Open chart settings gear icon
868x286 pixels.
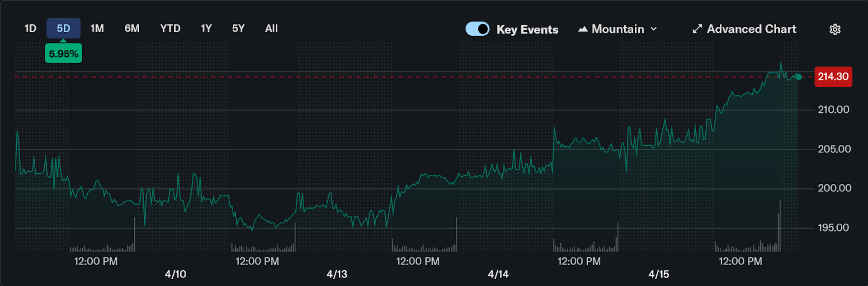[835, 29]
